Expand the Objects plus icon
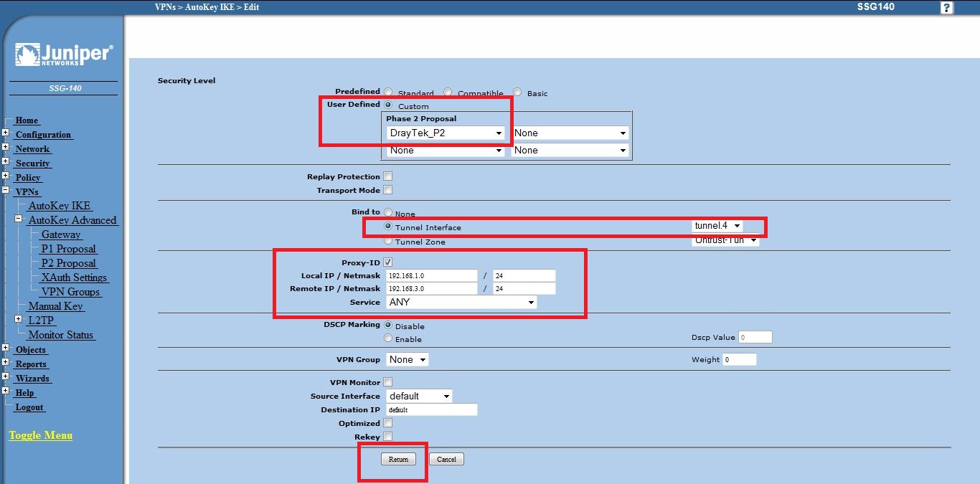Screen dimensions: 980x484 [5, 348]
